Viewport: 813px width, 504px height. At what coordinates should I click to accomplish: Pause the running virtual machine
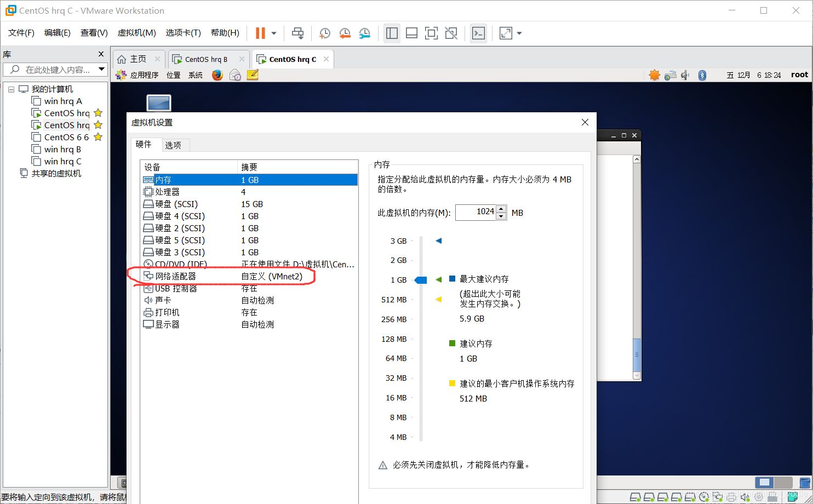click(x=260, y=33)
